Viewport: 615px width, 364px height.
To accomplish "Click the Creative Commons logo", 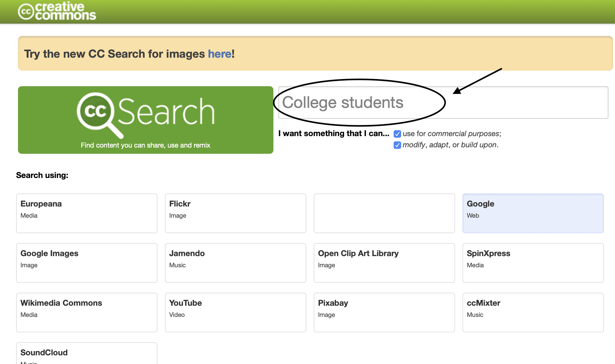I will click(x=57, y=11).
